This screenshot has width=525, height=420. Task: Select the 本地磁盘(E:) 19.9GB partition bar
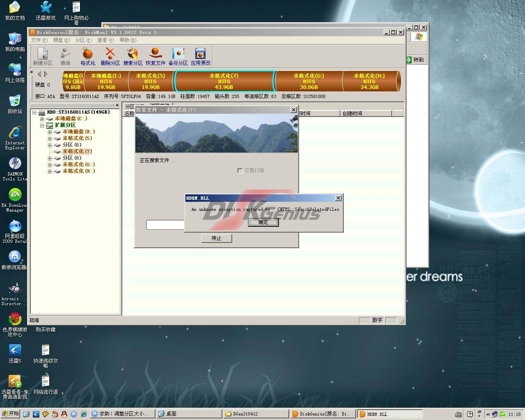106,81
